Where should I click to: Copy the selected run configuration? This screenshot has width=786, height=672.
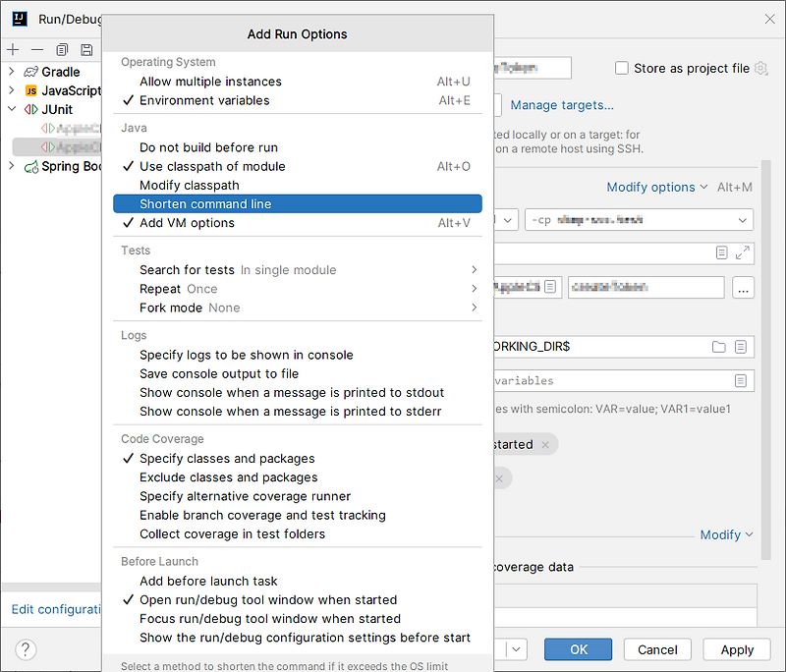(61, 49)
